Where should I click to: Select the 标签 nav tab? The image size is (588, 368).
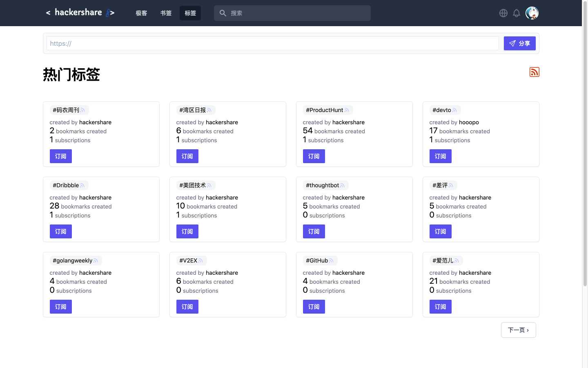click(x=190, y=13)
